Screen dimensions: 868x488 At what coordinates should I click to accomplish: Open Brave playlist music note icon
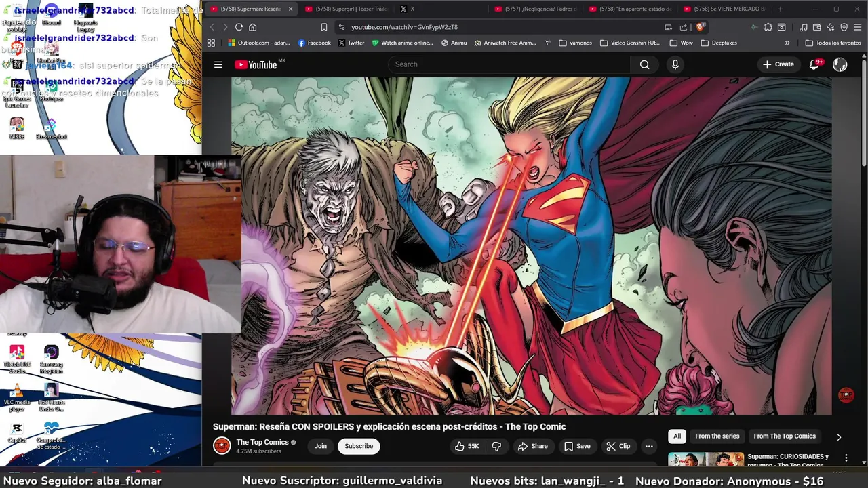point(804,27)
